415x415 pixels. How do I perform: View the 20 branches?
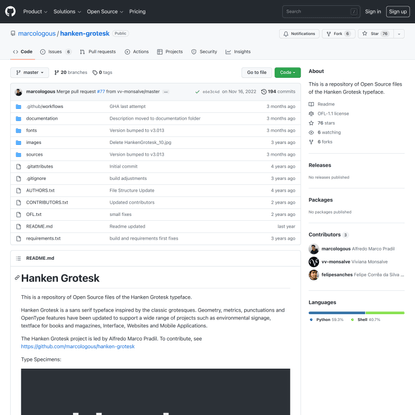[x=71, y=72]
